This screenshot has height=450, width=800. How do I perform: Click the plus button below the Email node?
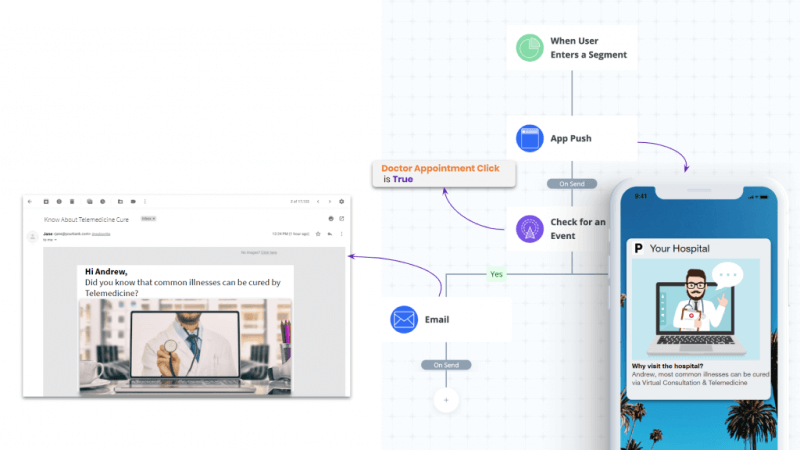click(445, 399)
